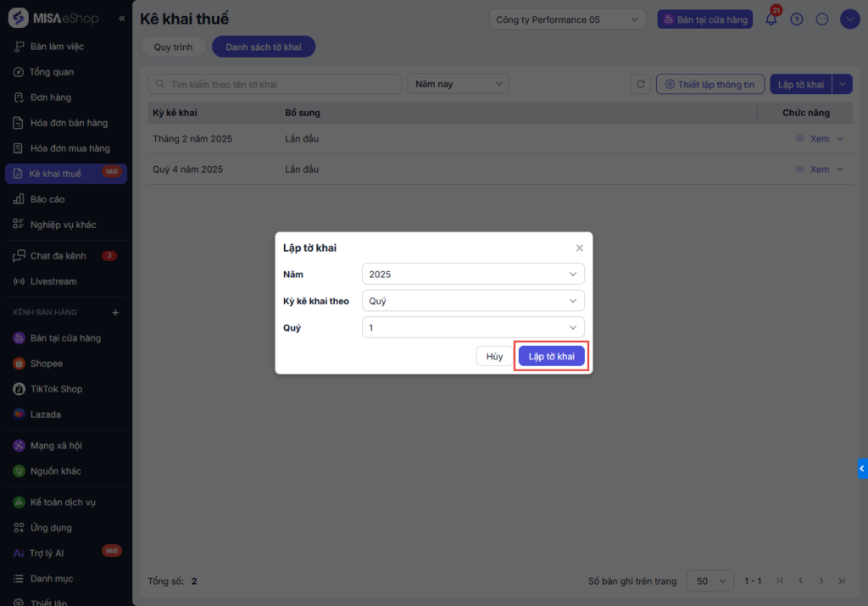The height and width of the screenshot is (606, 868).
Task: Expand the Năm 2025 dropdown
Action: pyautogui.click(x=472, y=275)
